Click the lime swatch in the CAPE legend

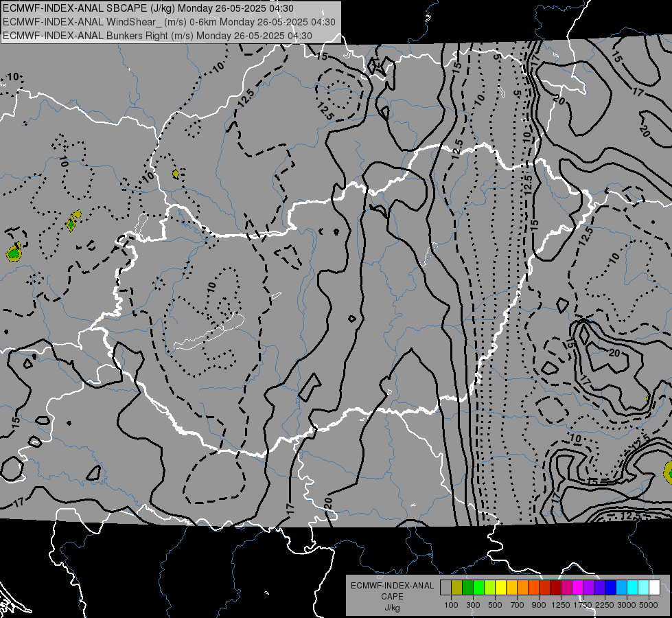tap(490, 588)
